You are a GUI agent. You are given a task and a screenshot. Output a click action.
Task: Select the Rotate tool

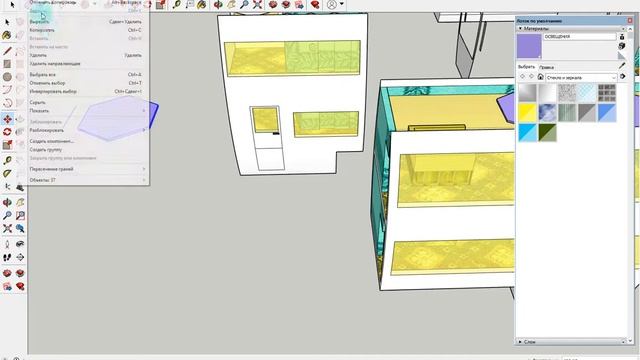[7, 132]
